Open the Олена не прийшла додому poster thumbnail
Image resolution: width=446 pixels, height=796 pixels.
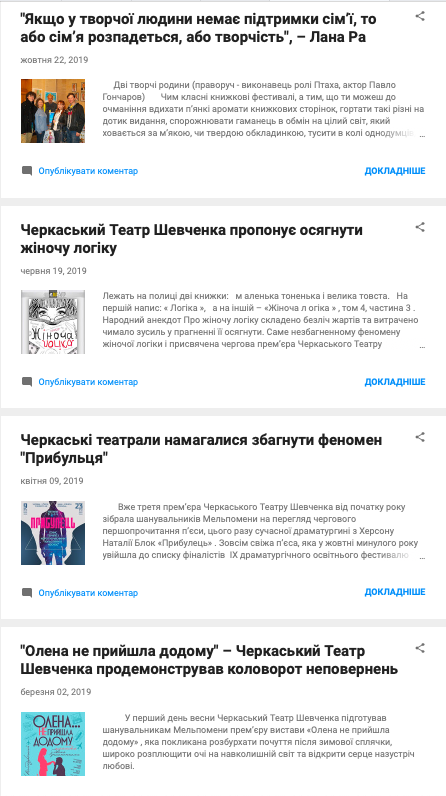click(53, 744)
